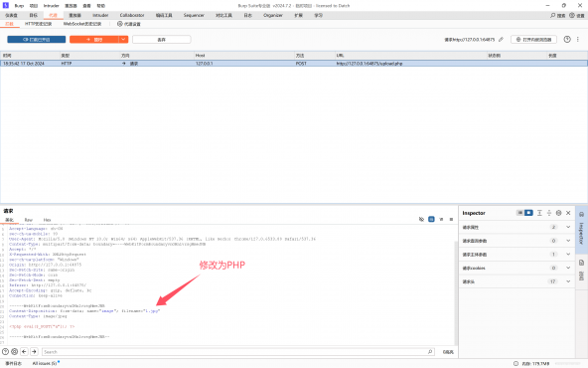This screenshot has width=588, height=368.
Task: Open the HTTP history sub-tab
Action: tap(39, 24)
